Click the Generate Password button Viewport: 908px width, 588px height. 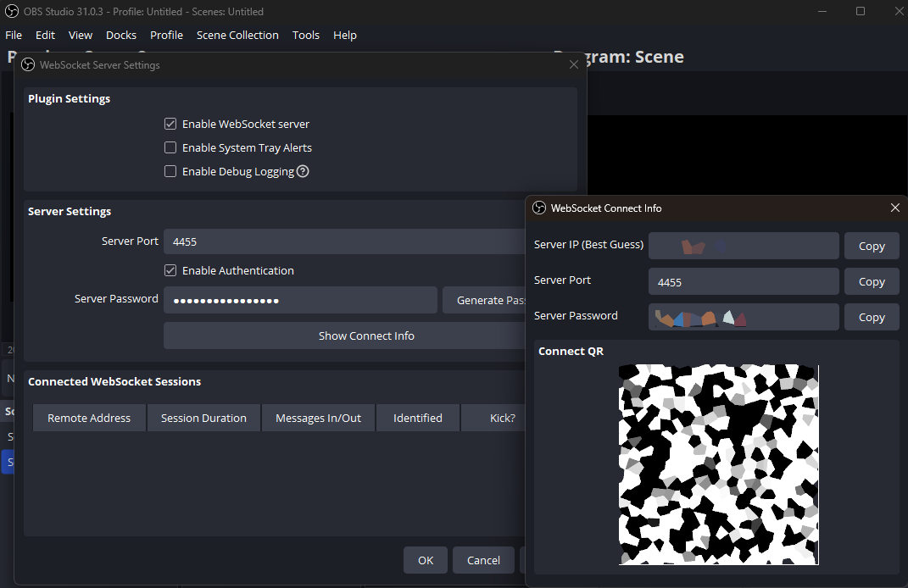484,301
